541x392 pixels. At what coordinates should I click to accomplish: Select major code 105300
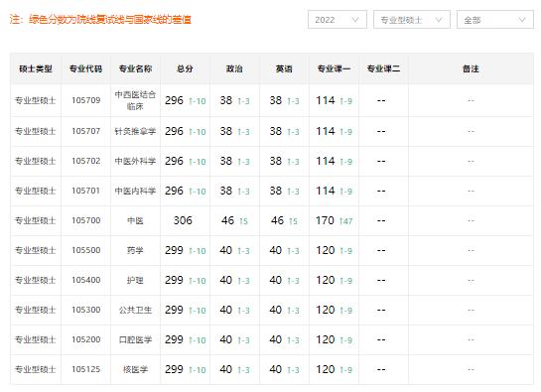point(86,310)
